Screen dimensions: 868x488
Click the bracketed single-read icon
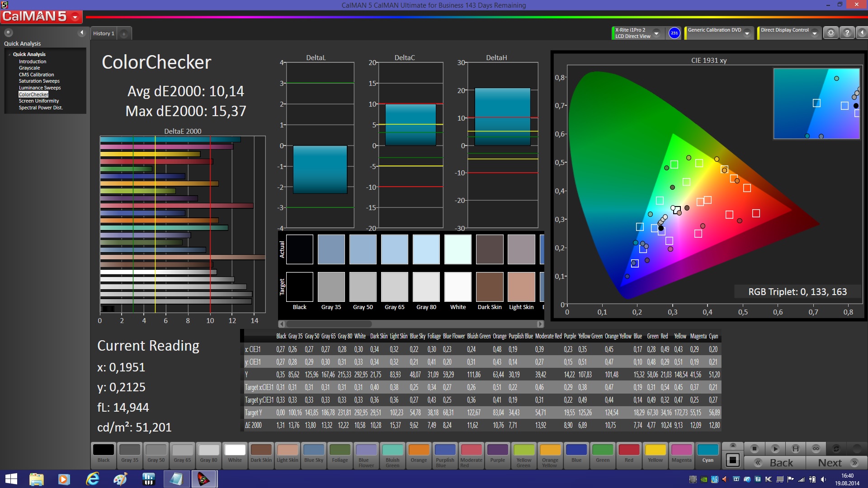coord(795,449)
